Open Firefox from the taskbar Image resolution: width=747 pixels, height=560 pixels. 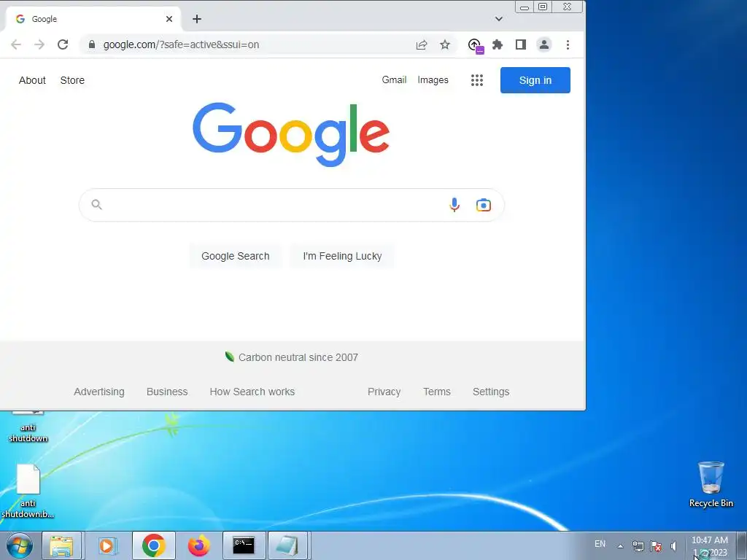point(198,545)
